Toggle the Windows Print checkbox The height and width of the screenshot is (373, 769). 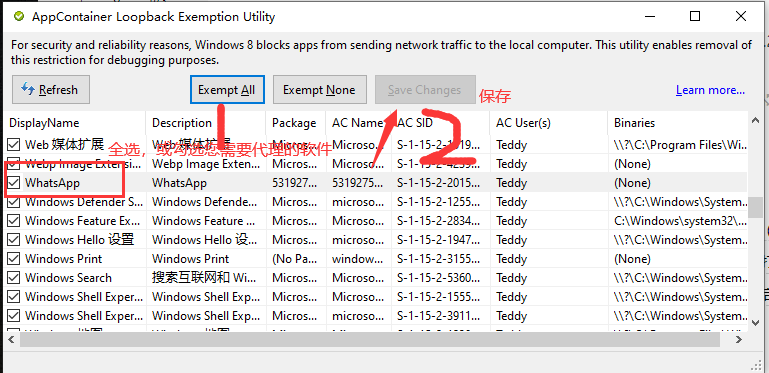tap(14, 259)
